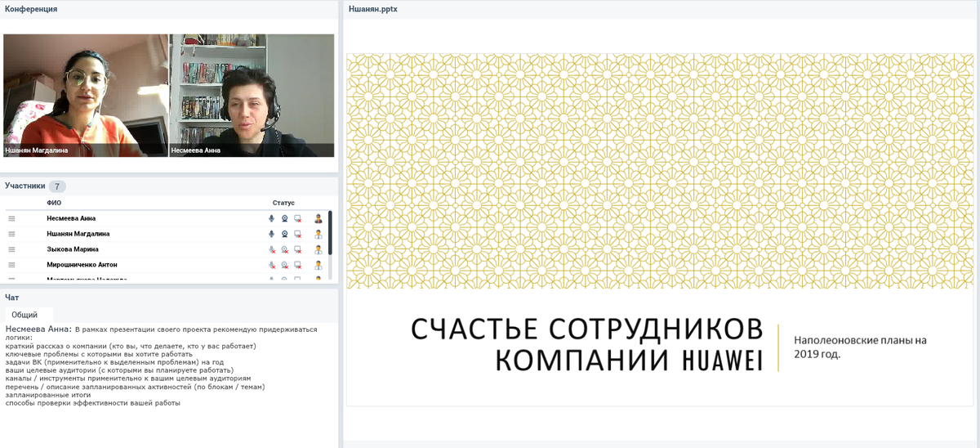This screenshot has width=980, height=448.
Task: Click the slide subtitle Наполеоновские планы на 2019 год
Action: [861, 347]
